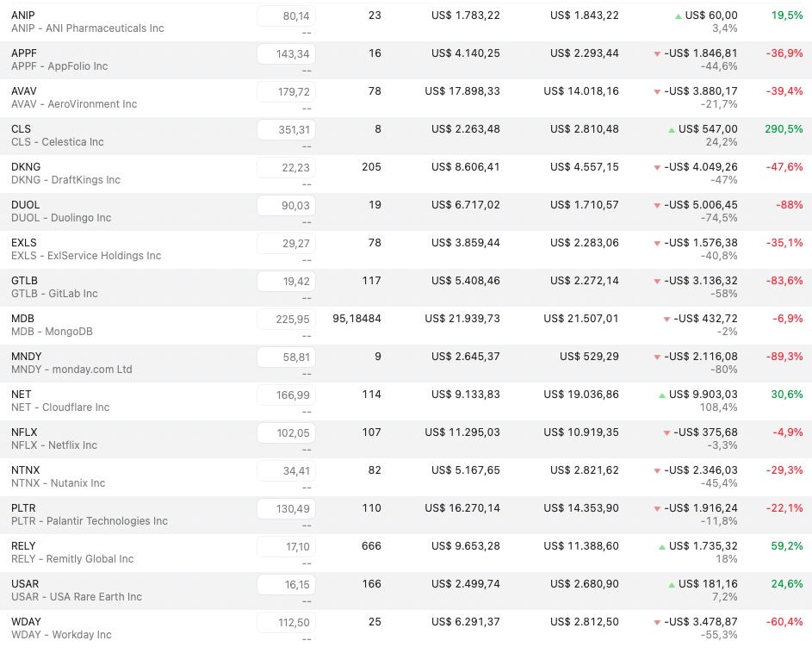Viewport: 812px width, 653px height.
Task: Select the NTNX - Nutanix Inc name
Action: (x=58, y=483)
